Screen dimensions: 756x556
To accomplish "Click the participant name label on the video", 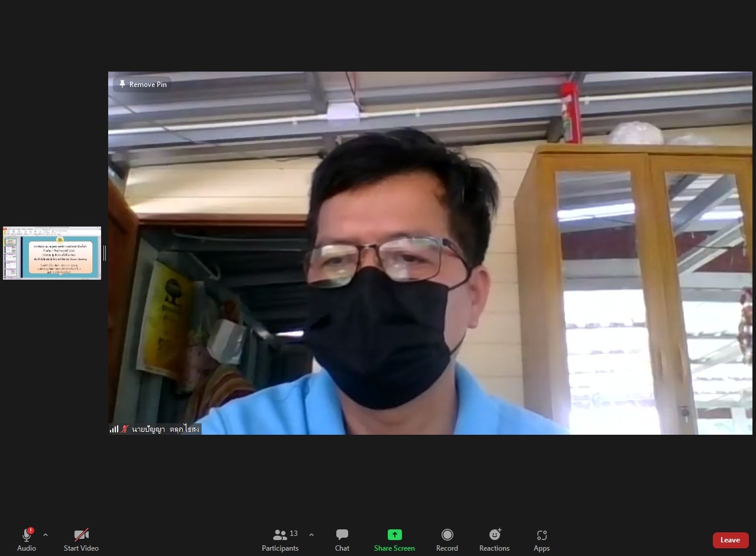I will pyautogui.click(x=165, y=429).
